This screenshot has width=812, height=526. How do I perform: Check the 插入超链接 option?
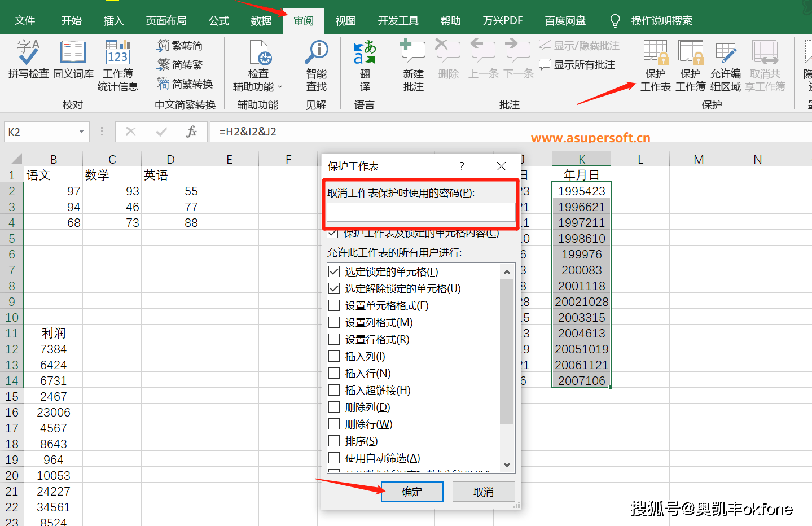pyautogui.click(x=334, y=391)
